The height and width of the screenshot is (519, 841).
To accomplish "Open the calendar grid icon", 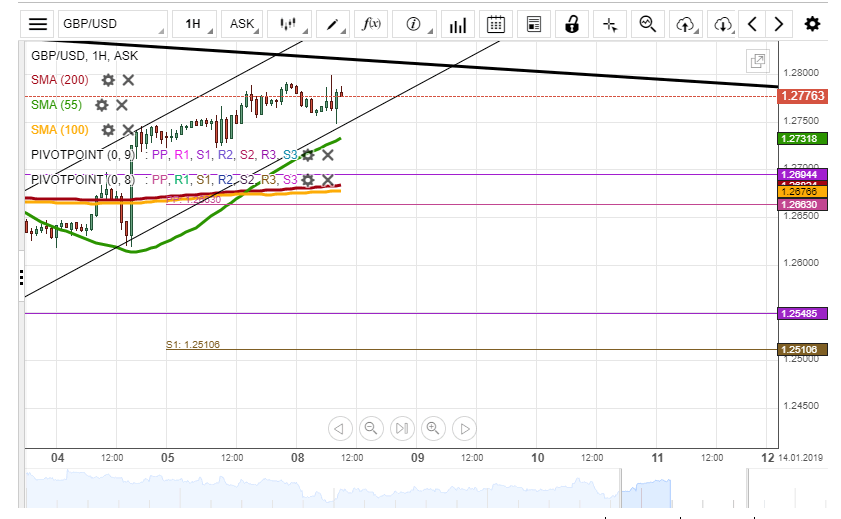I will click(x=496, y=24).
